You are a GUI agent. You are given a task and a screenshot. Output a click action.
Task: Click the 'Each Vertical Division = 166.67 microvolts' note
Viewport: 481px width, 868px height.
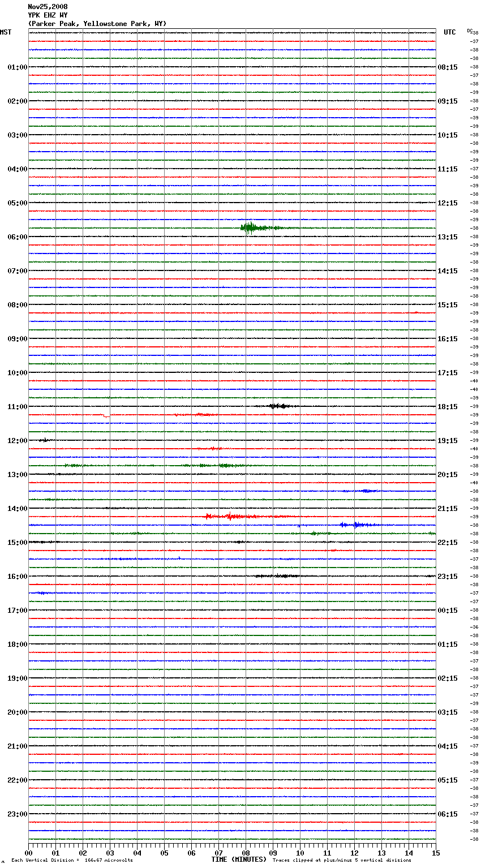pyautogui.click(x=72, y=861)
